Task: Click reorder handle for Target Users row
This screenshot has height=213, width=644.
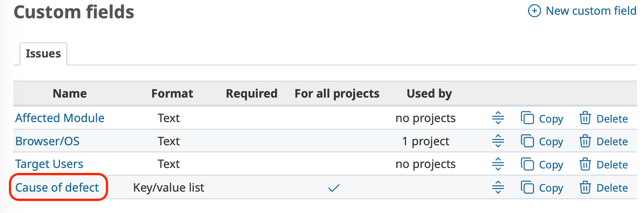Action: point(498,165)
